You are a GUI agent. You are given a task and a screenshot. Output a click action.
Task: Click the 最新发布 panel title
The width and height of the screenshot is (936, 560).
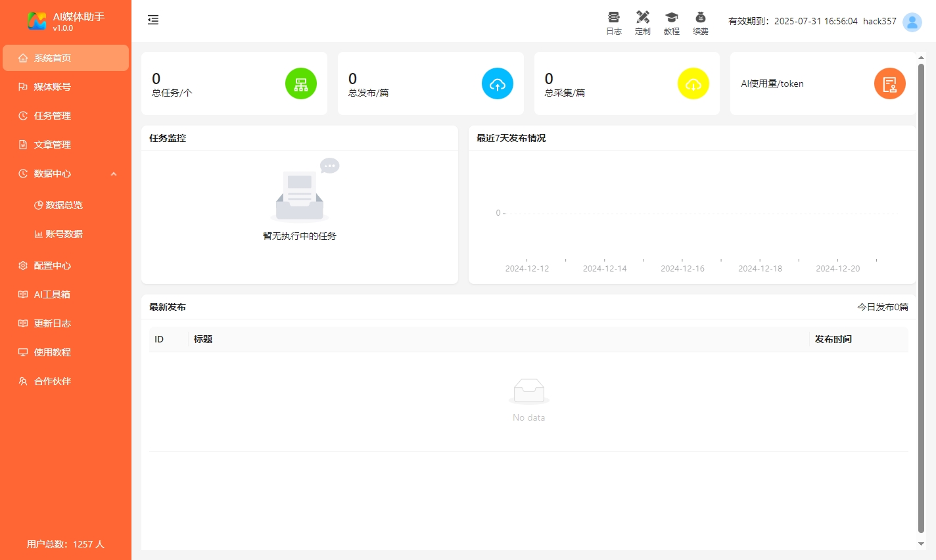click(x=168, y=307)
